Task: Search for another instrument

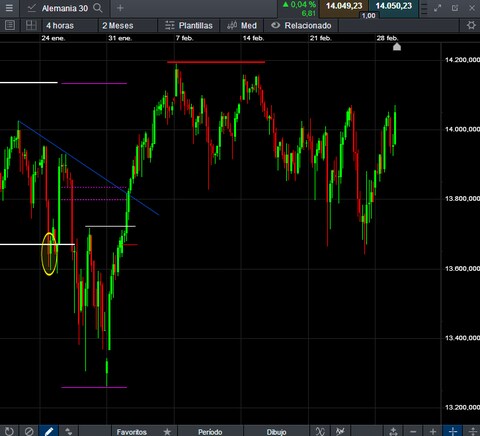Action: point(98,8)
